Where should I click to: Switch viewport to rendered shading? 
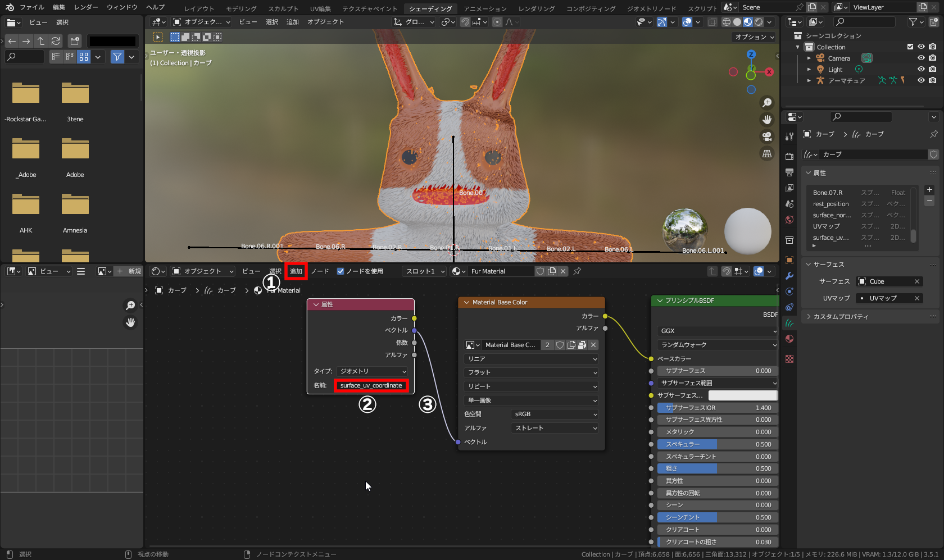click(x=759, y=22)
